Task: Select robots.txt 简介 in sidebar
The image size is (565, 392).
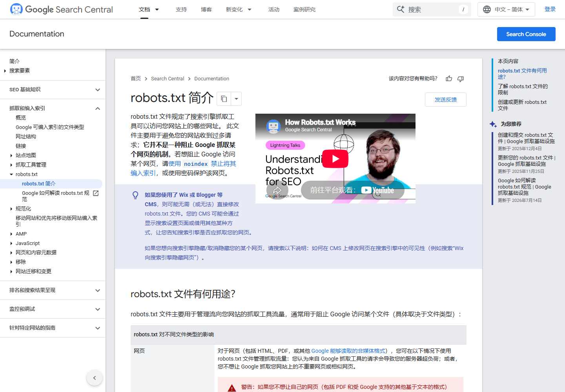Action: point(39,184)
